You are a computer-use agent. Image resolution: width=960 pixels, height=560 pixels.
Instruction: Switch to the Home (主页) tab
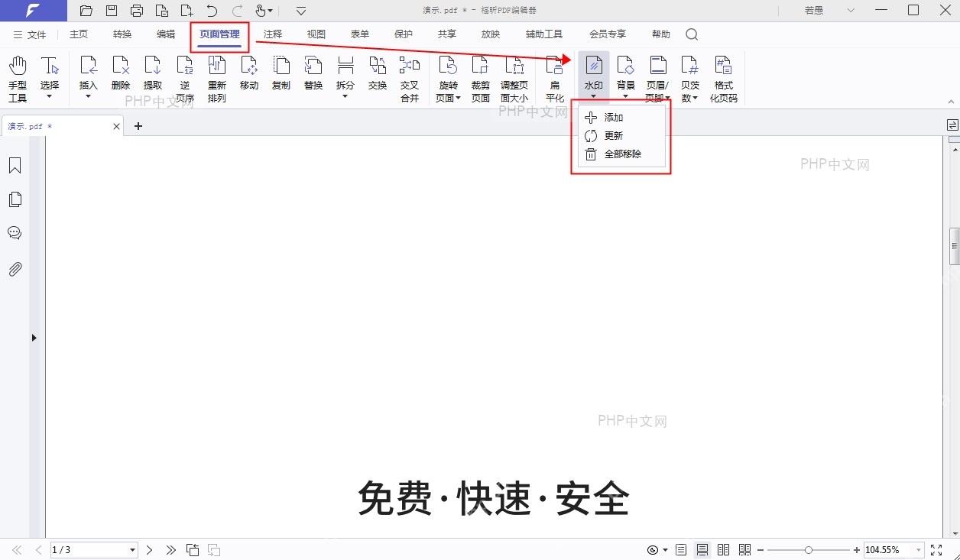pyautogui.click(x=79, y=34)
